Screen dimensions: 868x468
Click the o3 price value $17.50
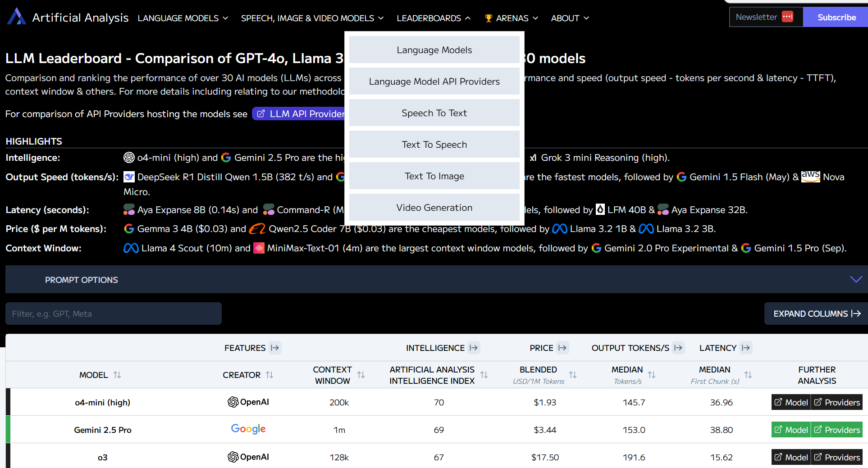coord(545,457)
